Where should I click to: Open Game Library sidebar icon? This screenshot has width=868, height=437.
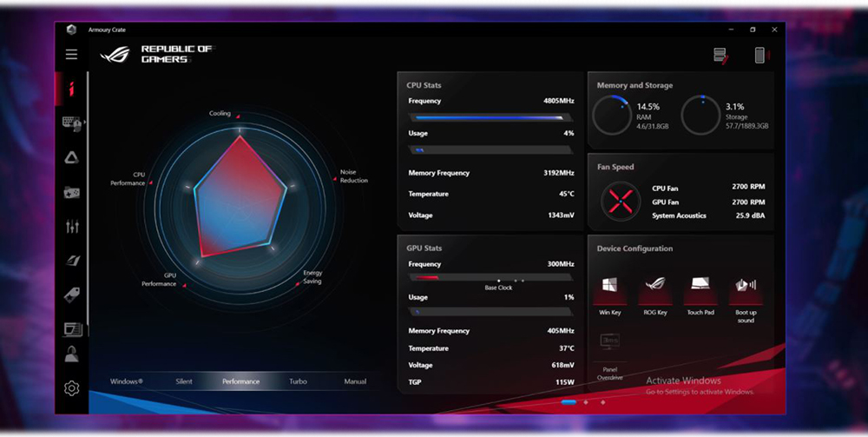[71, 192]
